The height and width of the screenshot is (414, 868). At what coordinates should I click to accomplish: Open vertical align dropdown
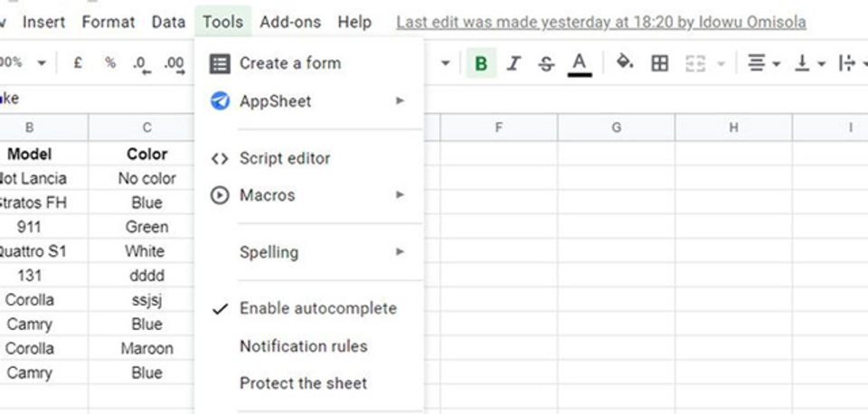pos(810,63)
